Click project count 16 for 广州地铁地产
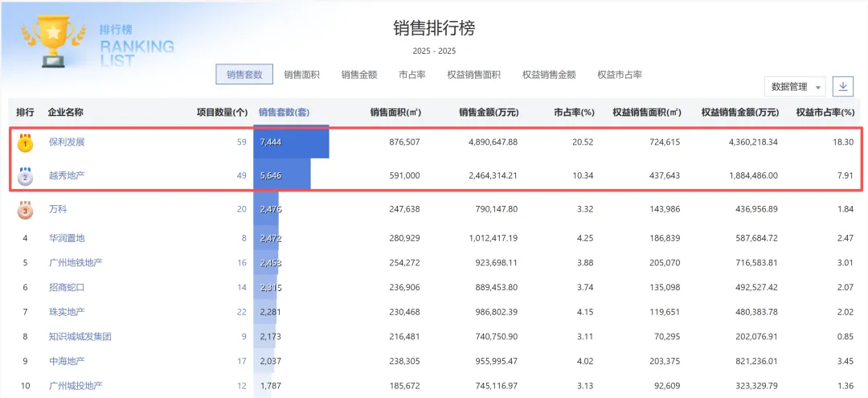The height and width of the screenshot is (398, 868). (241, 262)
